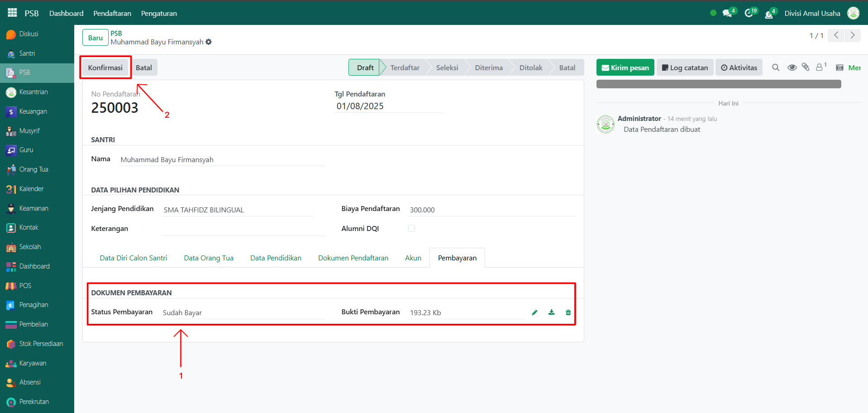Open the Pendaftaran menu in top bar
The height and width of the screenshot is (413, 868).
pos(112,13)
